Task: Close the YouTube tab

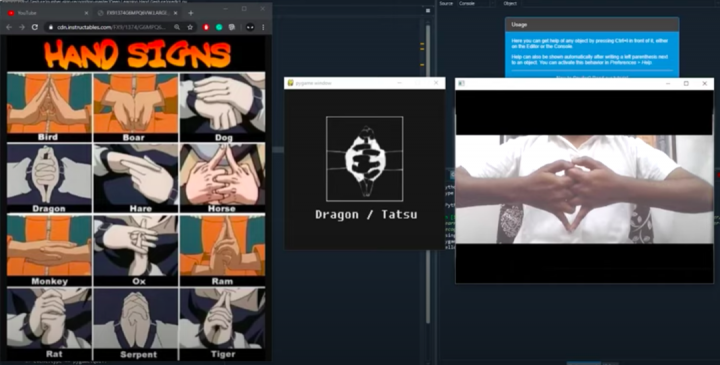Action: (x=87, y=13)
